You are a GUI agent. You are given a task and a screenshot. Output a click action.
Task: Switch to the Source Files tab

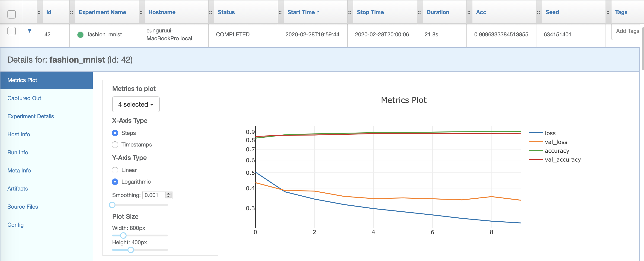[x=22, y=207]
